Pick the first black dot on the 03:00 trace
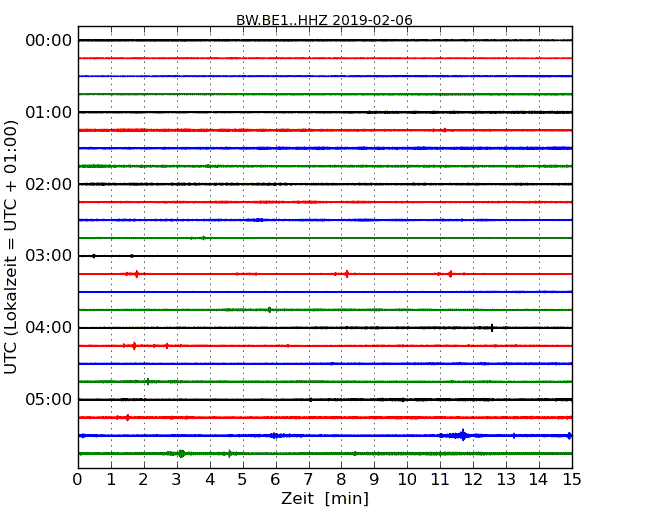Viewport: 650px width, 520px height. coord(94,256)
